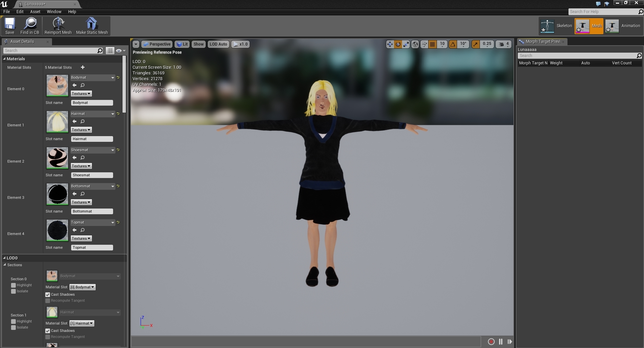Click the record animation button
The image size is (644, 348).
[x=491, y=342]
